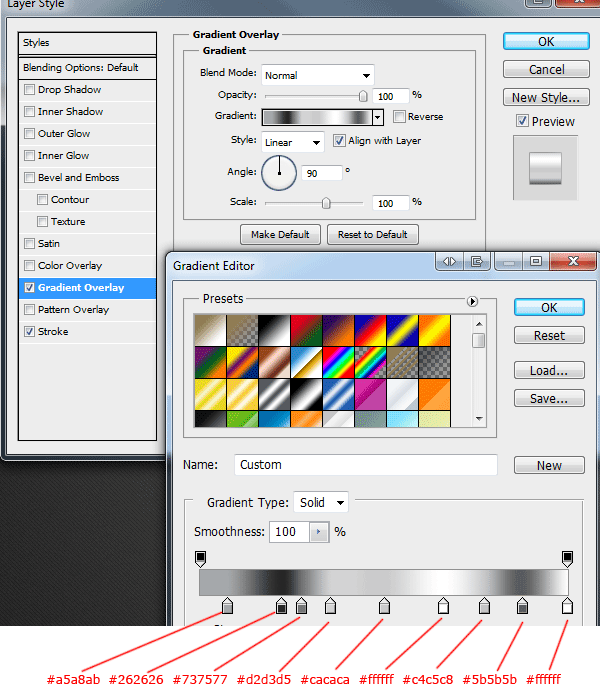Select the black-to-white gradient preset
The width and height of the screenshot is (600, 700).
274,331
